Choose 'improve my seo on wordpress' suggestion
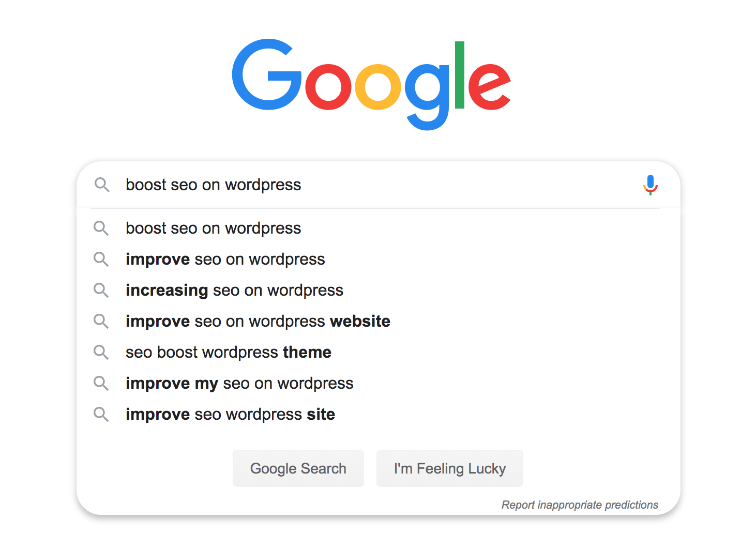This screenshot has height=549, width=756. click(x=378, y=383)
